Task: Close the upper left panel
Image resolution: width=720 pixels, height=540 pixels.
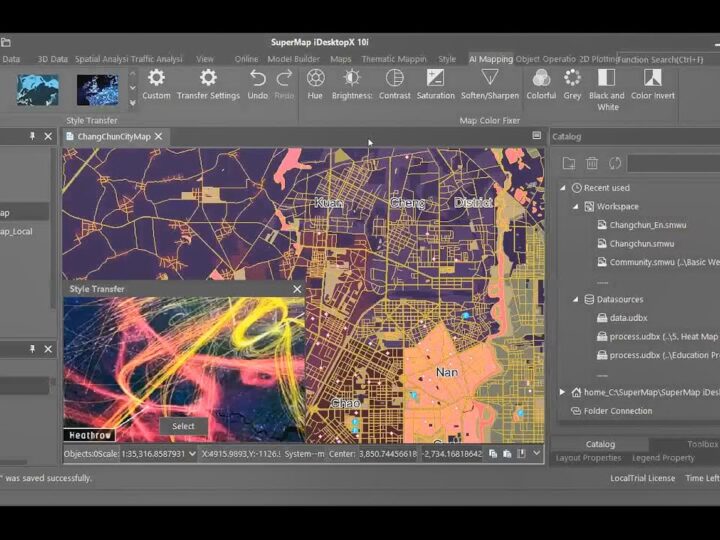Action: [x=48, y=136]
